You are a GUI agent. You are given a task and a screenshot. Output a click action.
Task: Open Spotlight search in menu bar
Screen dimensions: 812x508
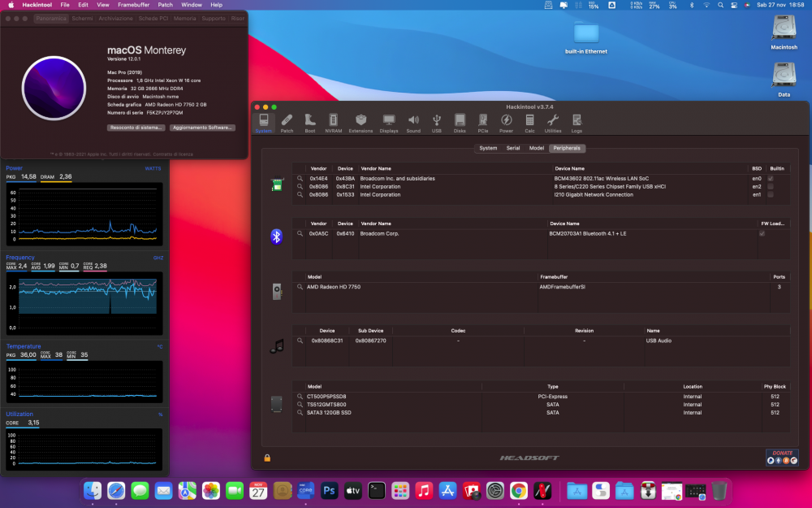point(720,5)
